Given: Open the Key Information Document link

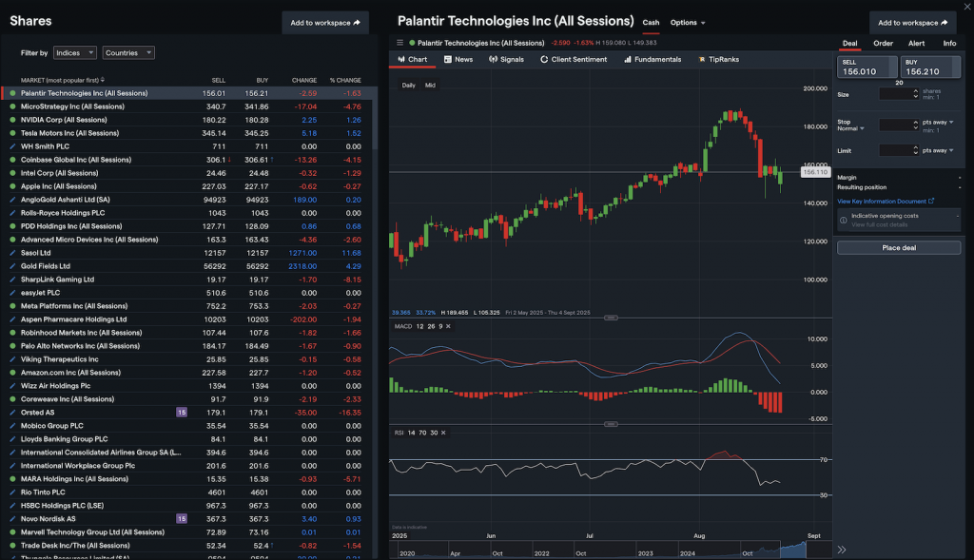Looking at the screenshot, I should tap(882, 200).
